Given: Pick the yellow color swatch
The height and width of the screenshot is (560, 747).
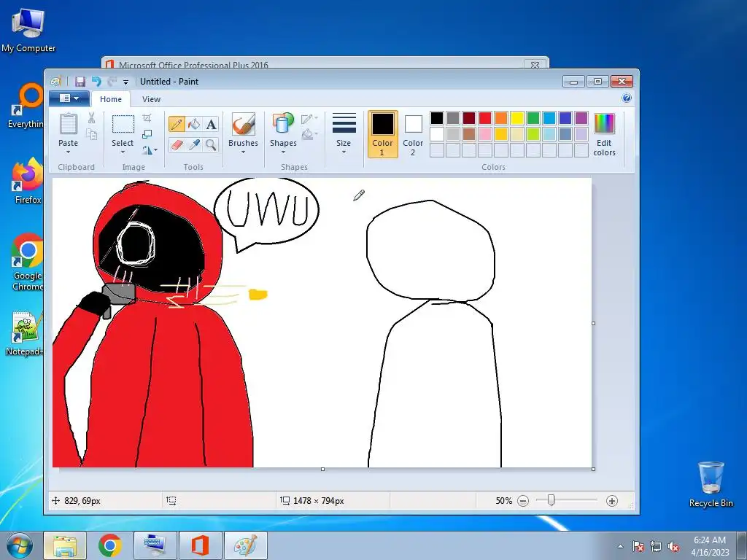Looking at the screenshot, I should (x=517, y=117).
